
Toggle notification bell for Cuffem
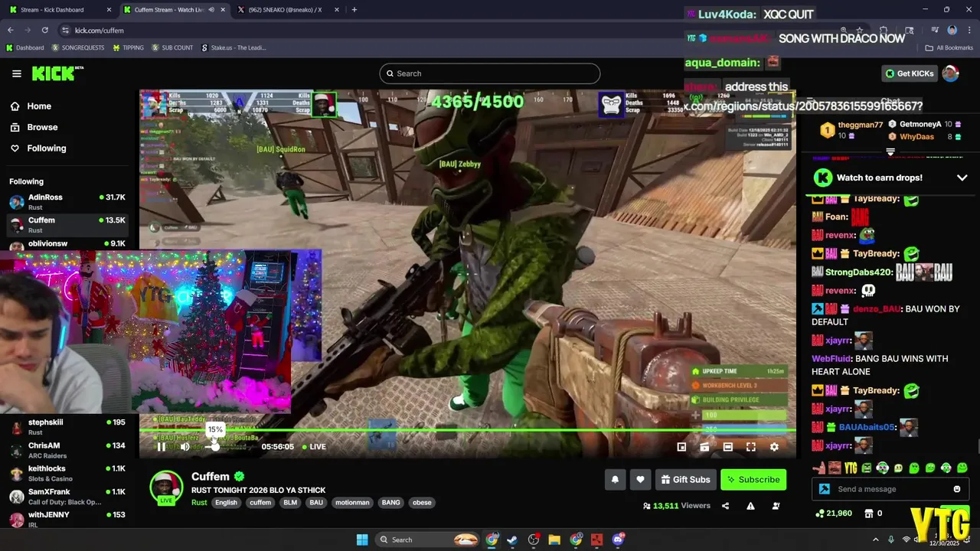615,480
